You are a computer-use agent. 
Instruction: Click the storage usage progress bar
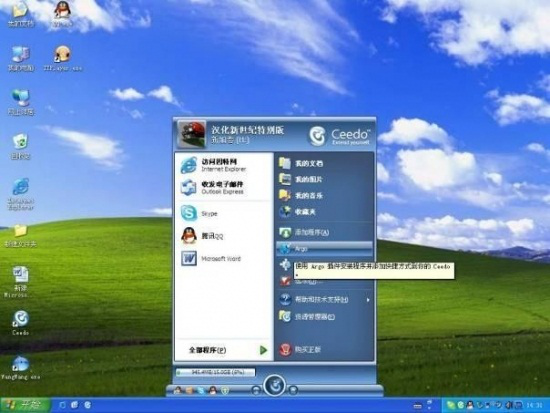click(215, 372)
